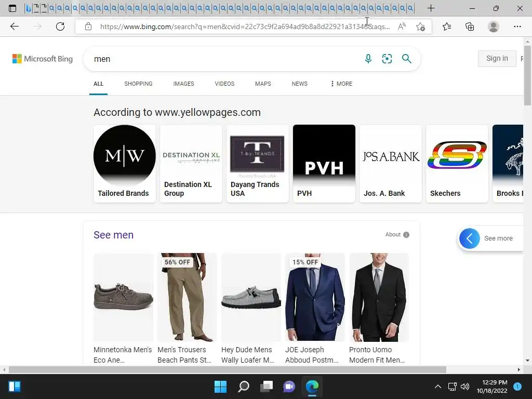Open the tab actions menu icon
This screenshot has width=532, height=399.
click(x=12, y=8)
